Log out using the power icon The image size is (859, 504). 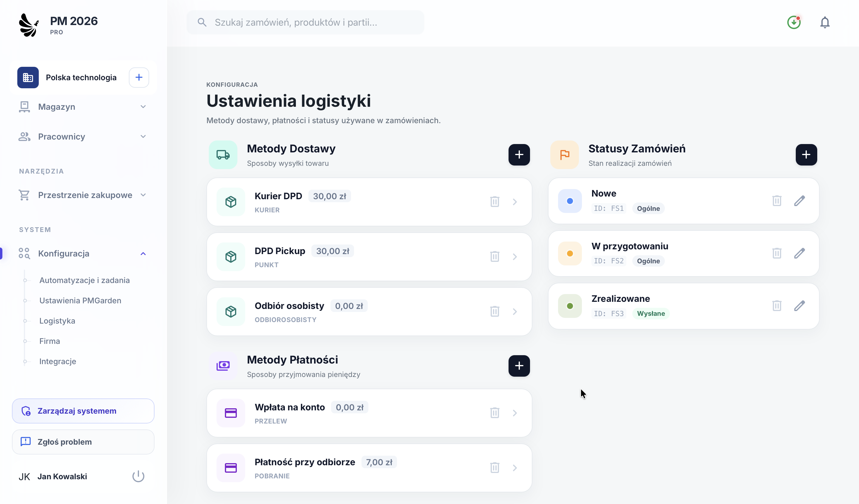138,476
